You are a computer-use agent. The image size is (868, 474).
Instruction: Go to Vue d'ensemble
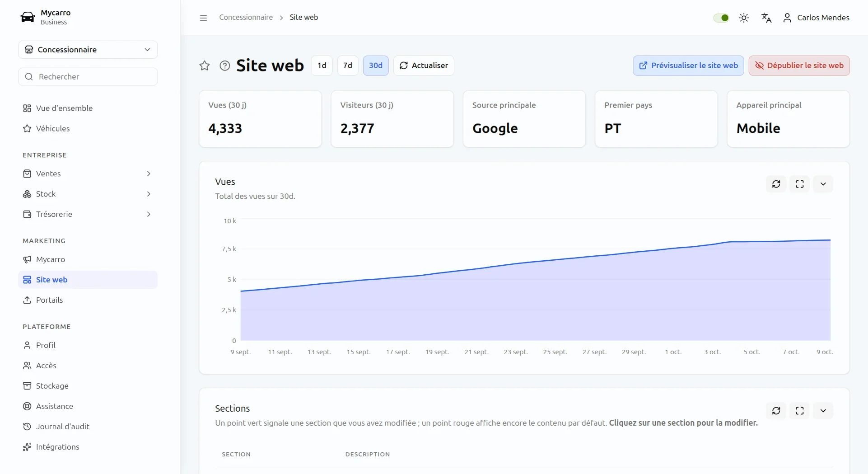[88, 108]
